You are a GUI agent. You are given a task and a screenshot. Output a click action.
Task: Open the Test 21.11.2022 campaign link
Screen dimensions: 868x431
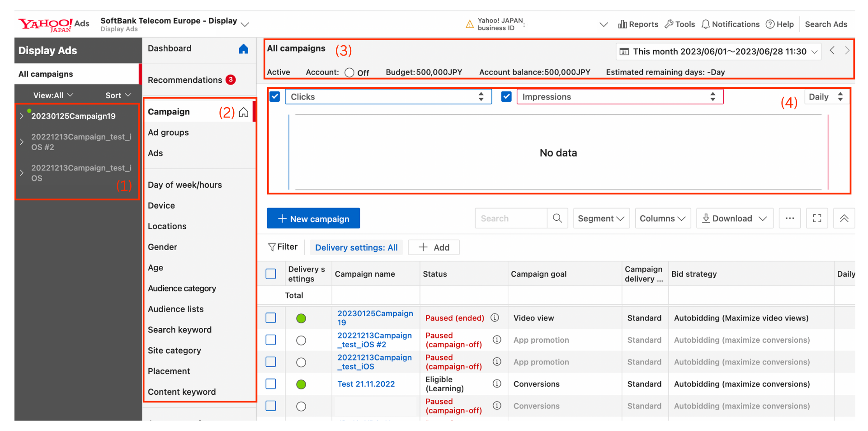366,384
